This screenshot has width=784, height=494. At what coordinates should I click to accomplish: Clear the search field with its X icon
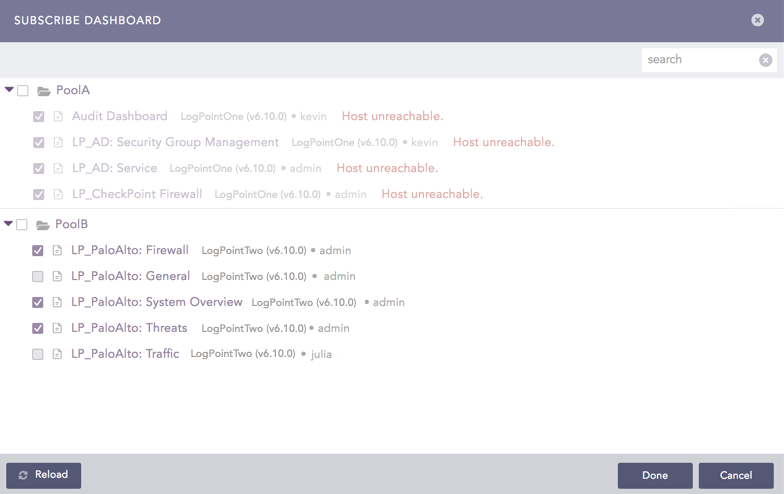(766, 60)
